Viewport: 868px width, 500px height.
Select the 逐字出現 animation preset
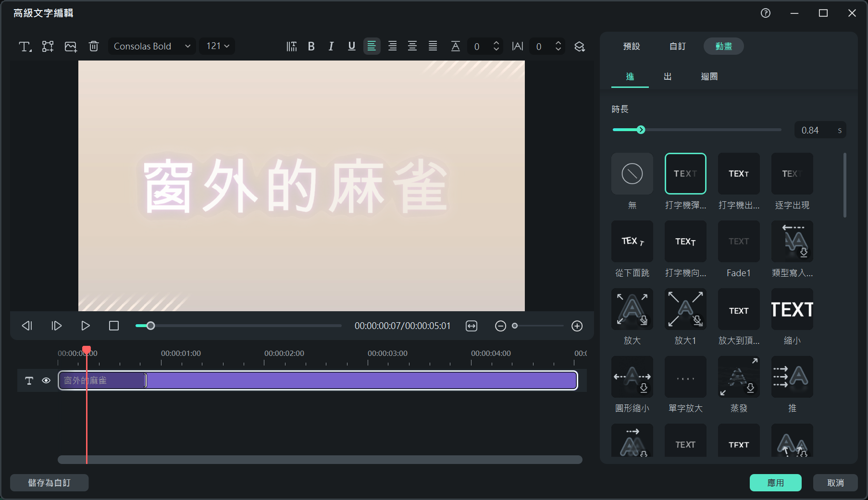coord(792,173)
